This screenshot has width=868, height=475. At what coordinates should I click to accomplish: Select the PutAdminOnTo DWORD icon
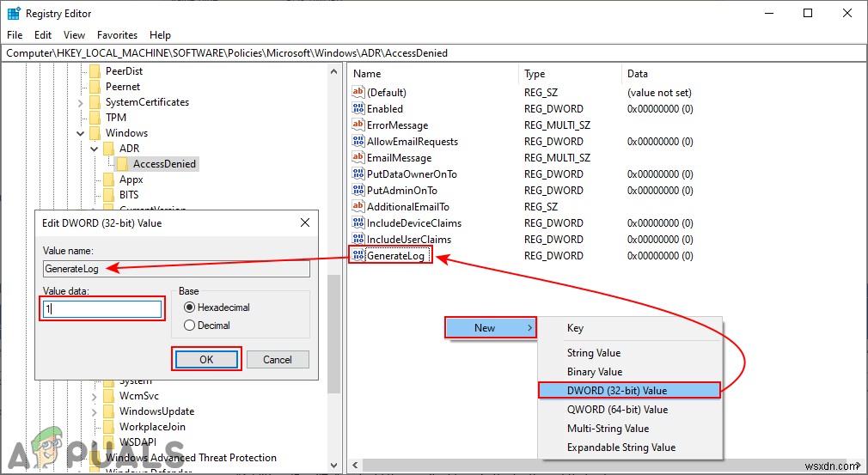click(358, 190)
